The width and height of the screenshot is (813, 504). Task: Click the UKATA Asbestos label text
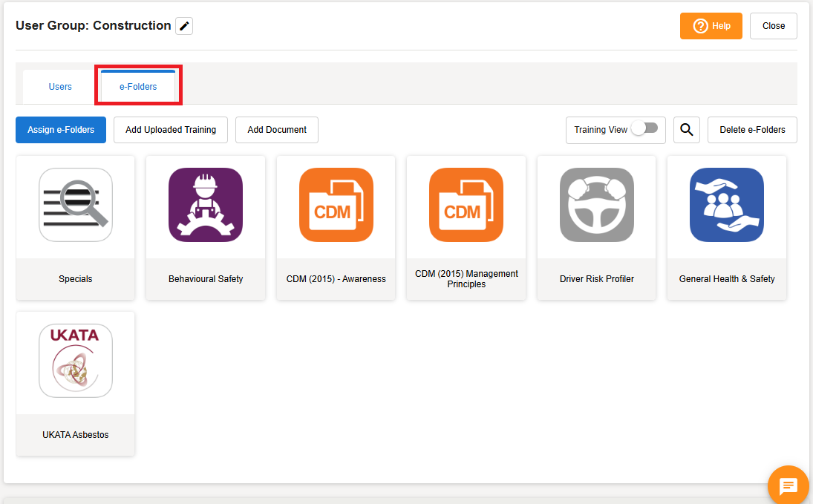(76, 435)
